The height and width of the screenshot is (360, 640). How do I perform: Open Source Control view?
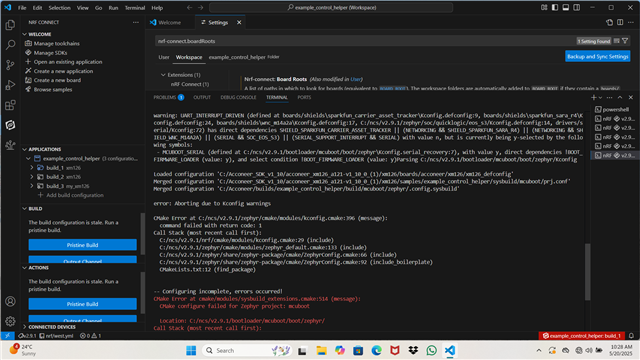tap(10, 65)
